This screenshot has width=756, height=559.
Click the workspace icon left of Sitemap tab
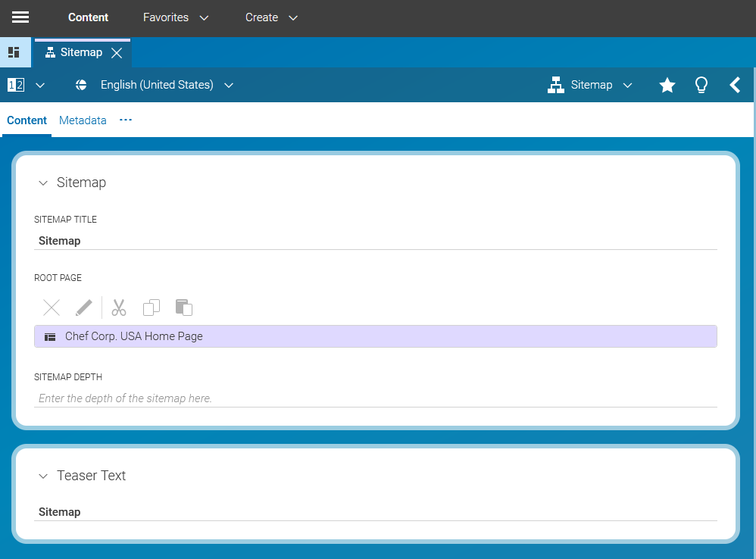point(14,52)
